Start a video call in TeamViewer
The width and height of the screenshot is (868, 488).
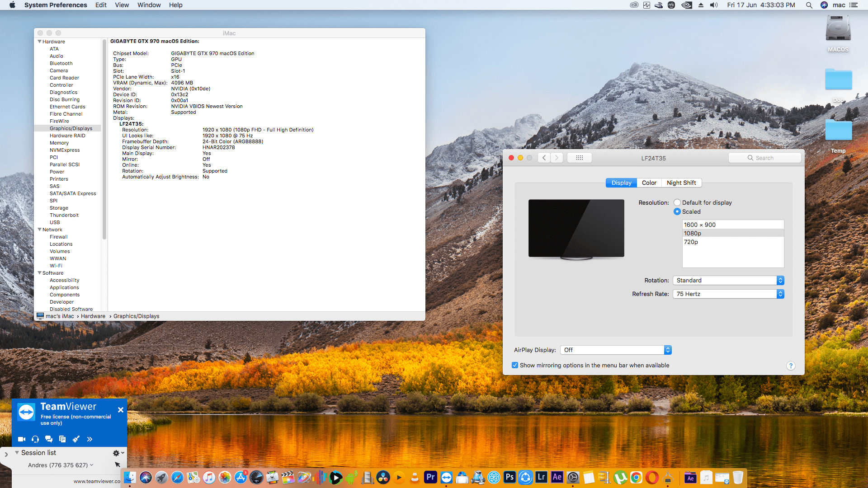pos(21,439)
